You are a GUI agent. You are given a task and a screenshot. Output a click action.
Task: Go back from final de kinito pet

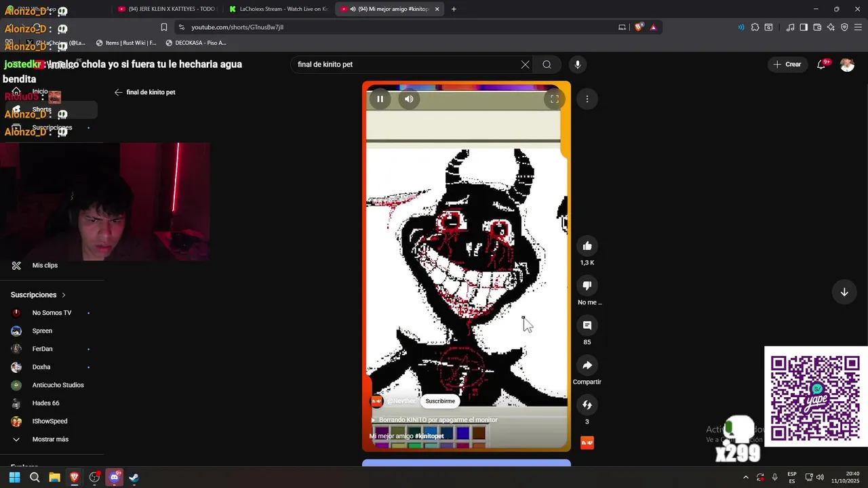pos(119,92)
